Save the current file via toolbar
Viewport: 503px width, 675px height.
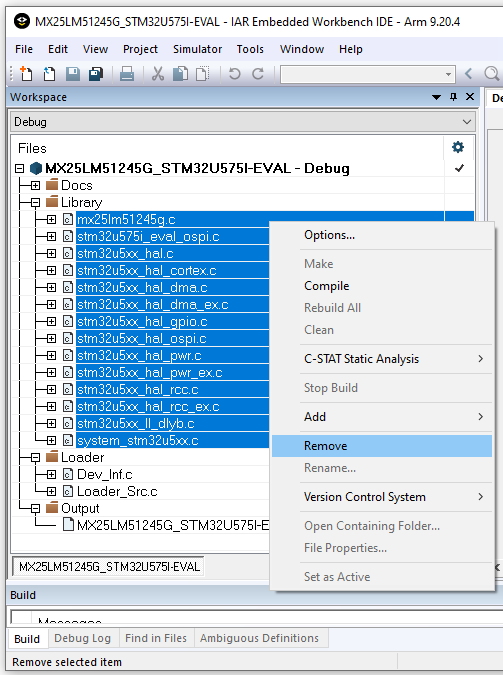pyautogui.click(x=73, y=74)
